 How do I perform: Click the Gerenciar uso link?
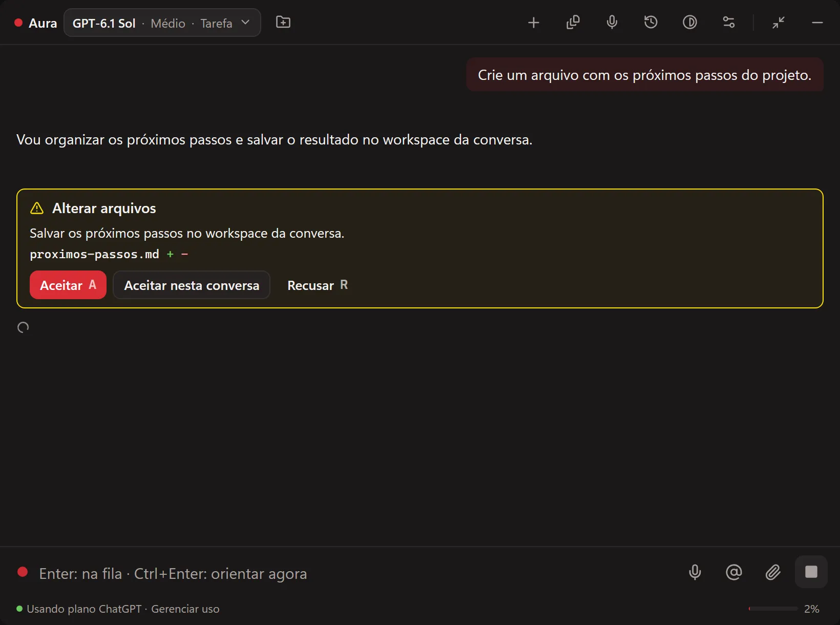tap(185, 609)
